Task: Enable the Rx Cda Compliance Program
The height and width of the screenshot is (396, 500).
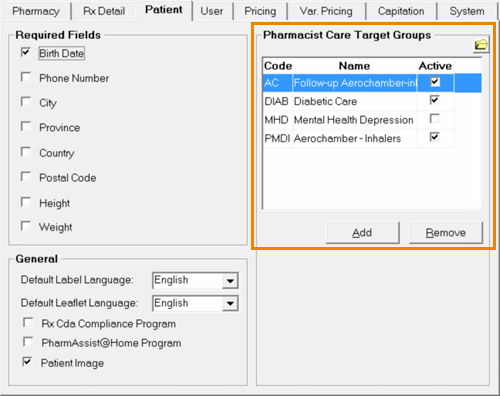Action: click(x=28, y=323)
